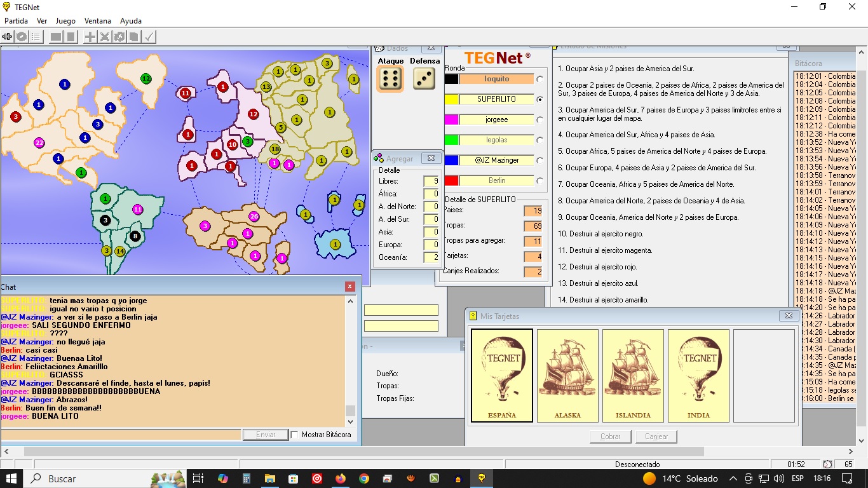The height and width of the screenshot is (488, 868).
Task: Click the Canjear button
Action: [x=656, y=437]
